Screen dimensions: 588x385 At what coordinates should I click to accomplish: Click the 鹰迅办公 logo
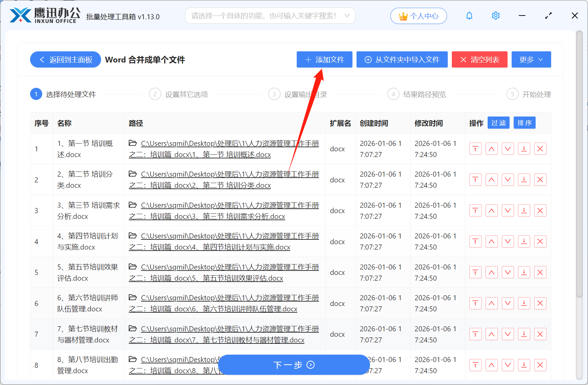43,15
